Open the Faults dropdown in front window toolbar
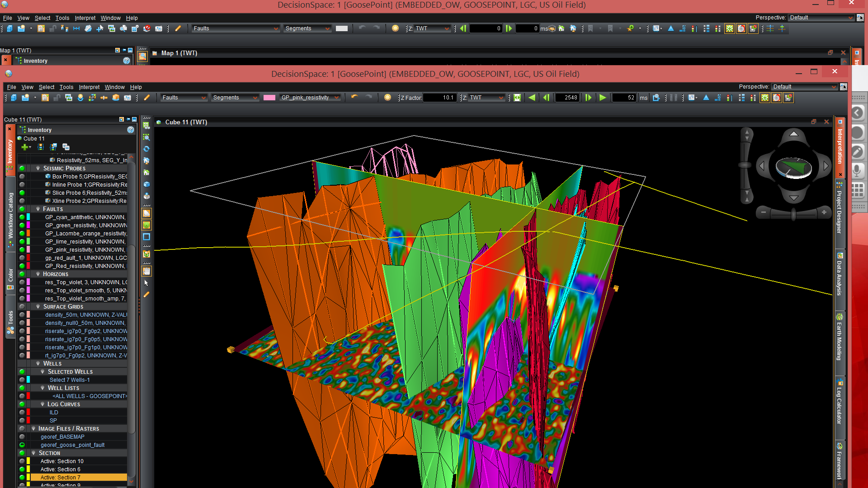 (x=184, y=98)
